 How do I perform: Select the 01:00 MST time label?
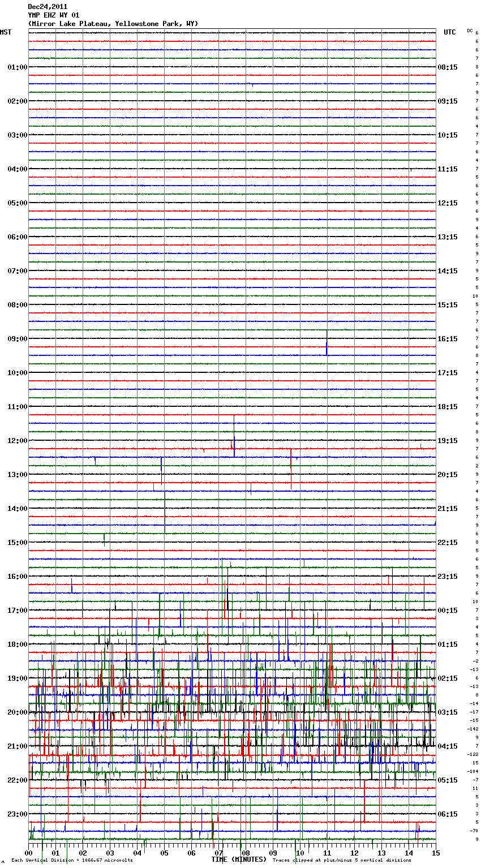pyautogui.click(x=17, y=67)
